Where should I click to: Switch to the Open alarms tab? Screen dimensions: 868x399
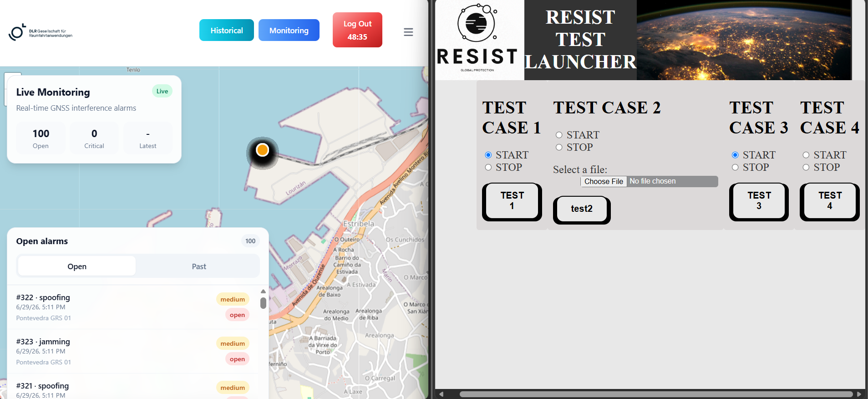(77, 266)
